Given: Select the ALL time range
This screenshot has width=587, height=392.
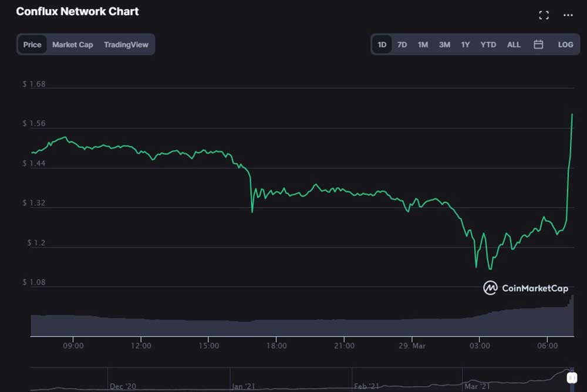Looking at the screenshot, I should pos(514,45).
